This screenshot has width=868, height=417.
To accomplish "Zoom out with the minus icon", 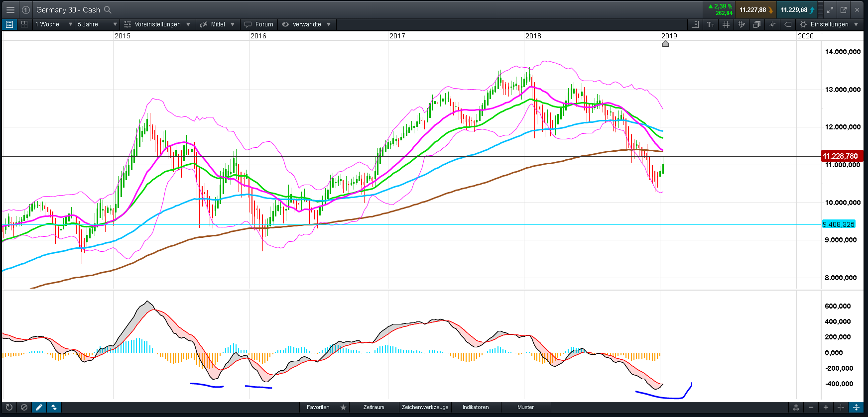I will 811,407.
